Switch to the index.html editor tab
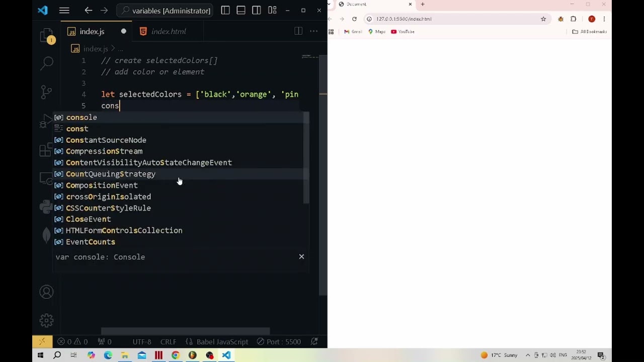The image size is (644, 362). click(169, 31)
